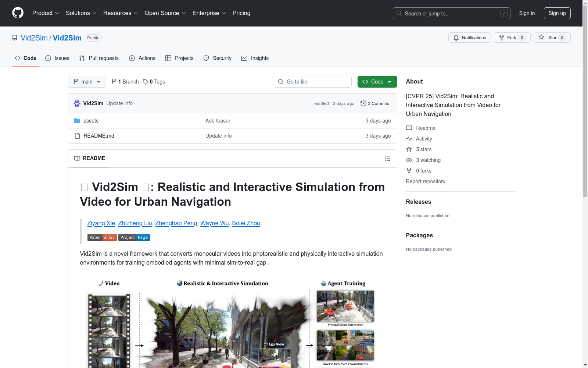The width and height of the screenshot is (588, 368).
Task: Click the Paper arXiv badge
Action: (102, 237)
